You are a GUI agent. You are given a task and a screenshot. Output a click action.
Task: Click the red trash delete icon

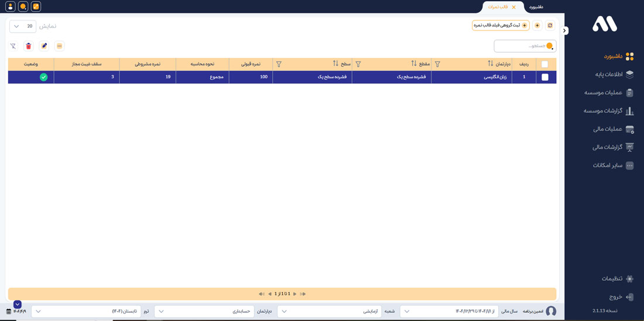pyautogui.click(x=29, y=46)
